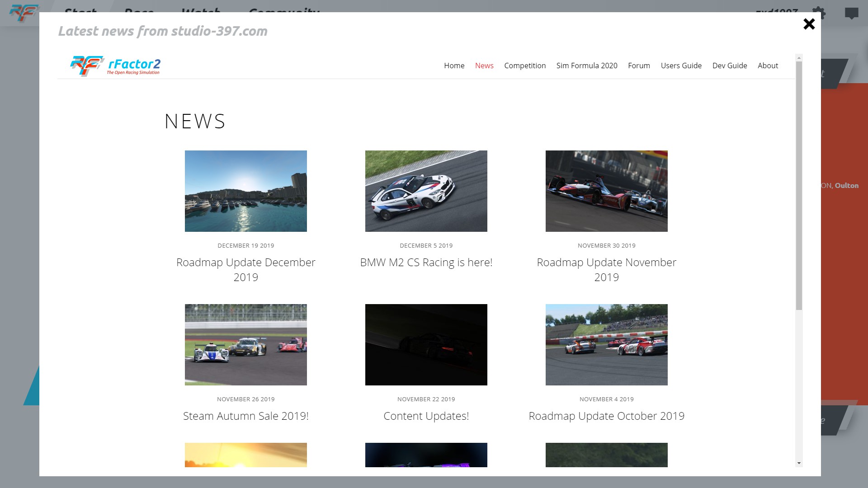Viewport: 868px width, 488px height.
Task: Open 'Content Updates!' title link
Action: pyautogui.click(x=426, y=416)
